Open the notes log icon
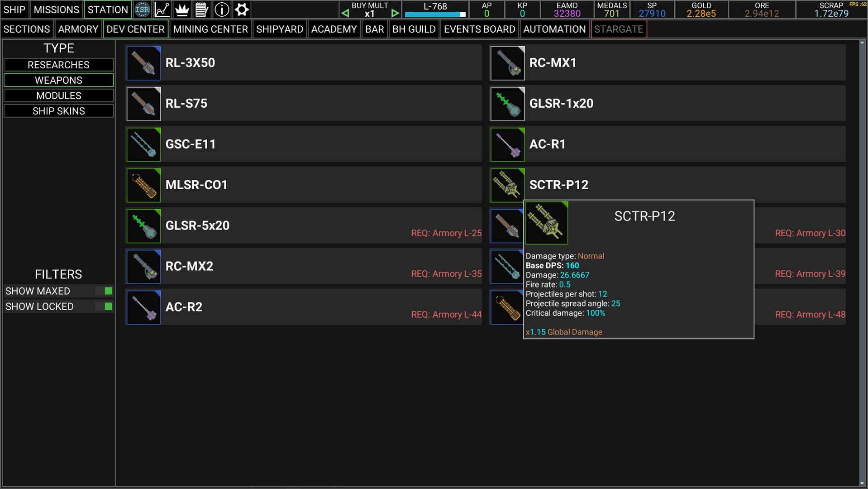This screenshot has width=868, height=489. point(202,10)
